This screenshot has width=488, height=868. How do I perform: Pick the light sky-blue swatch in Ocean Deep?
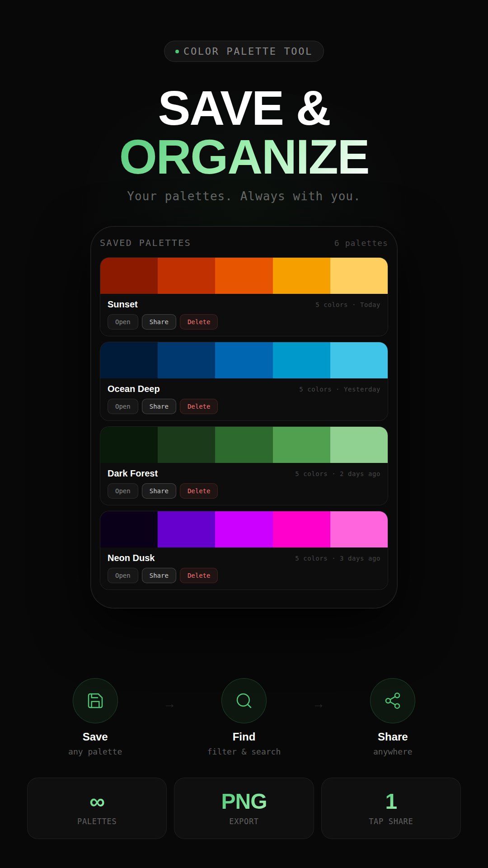point(359,360)
